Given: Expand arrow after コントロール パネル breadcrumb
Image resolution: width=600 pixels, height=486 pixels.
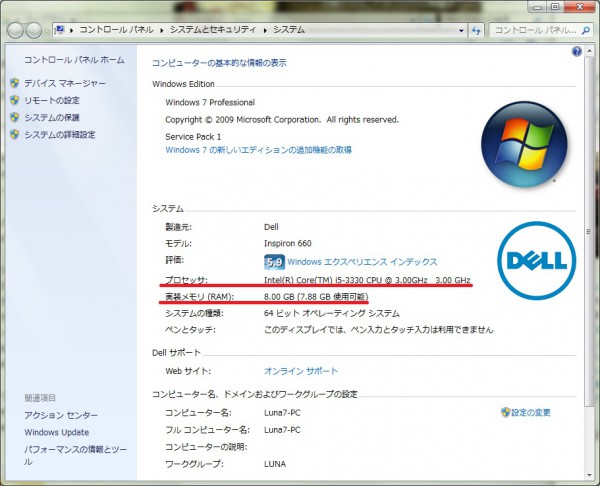Looking at the screenshot, I should pyautogui.click(x=161, y=30).
